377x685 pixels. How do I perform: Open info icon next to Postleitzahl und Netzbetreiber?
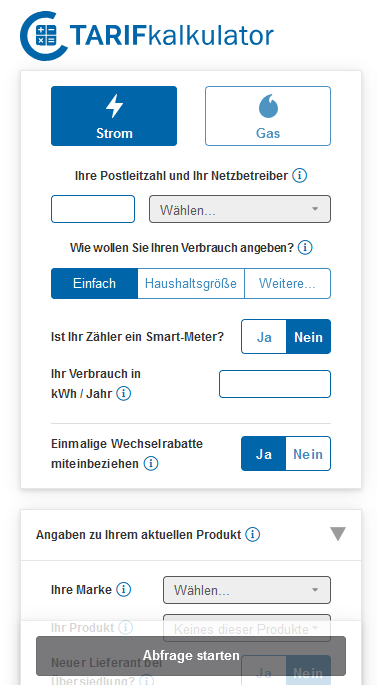(x=299, y=176)
